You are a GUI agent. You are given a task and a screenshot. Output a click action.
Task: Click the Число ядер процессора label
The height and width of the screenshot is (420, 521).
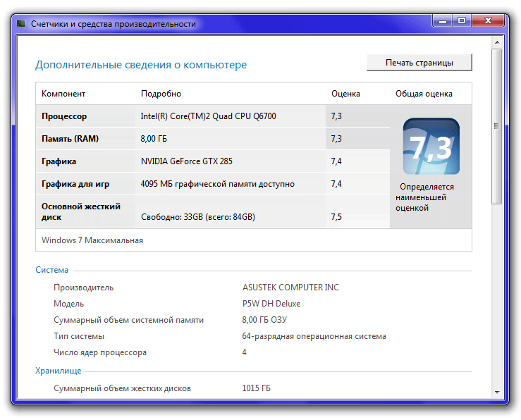(100, 352)
